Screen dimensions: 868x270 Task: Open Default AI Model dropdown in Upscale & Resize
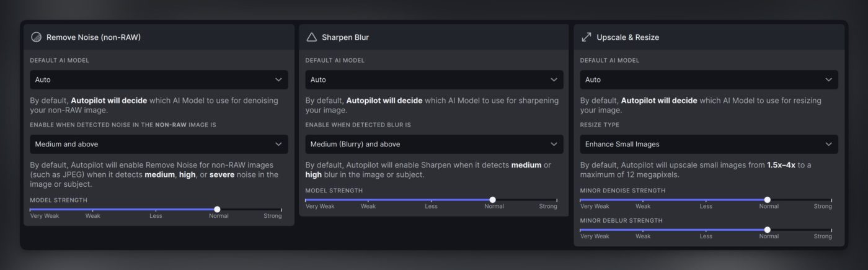coord(709,79)
